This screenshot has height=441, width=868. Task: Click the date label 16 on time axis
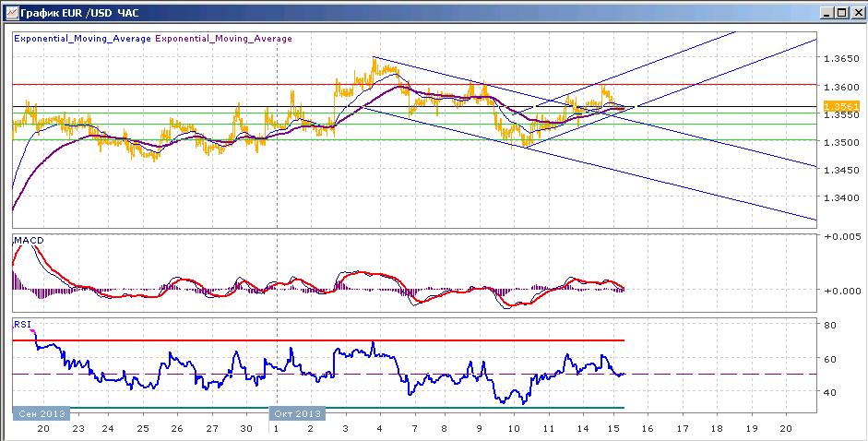[x=648, y=429]
